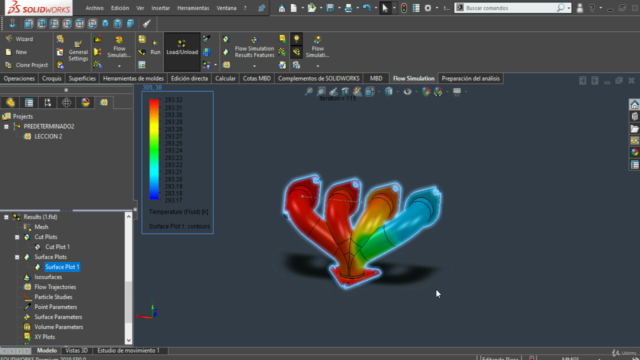Click the new document icon

coord(294,8)
